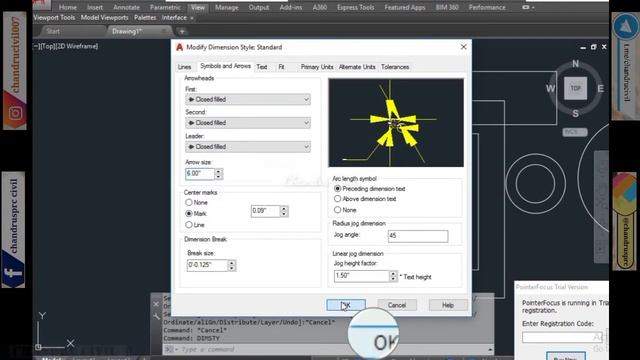Open the Output ribbon tab

click(x=259, y=7)
